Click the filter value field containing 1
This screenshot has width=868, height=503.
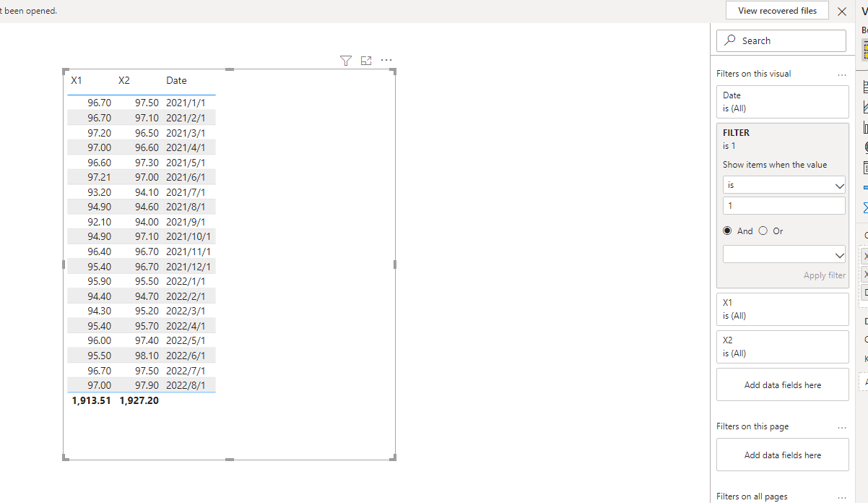784,206
